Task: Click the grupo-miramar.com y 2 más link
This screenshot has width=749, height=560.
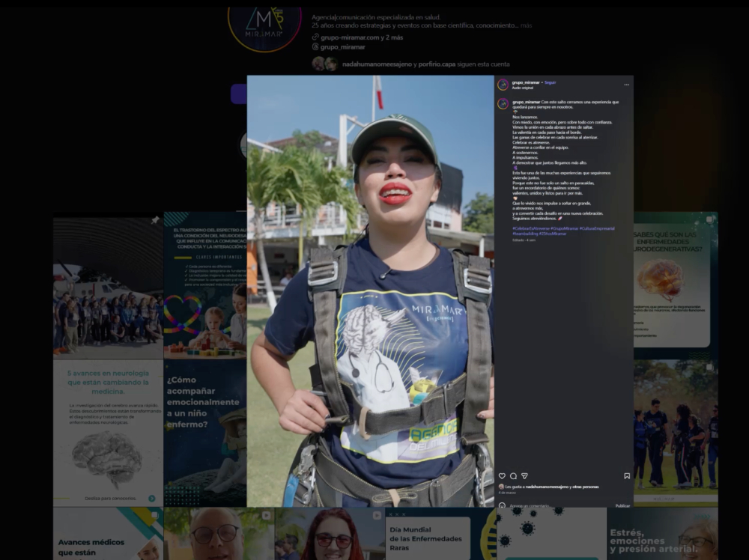Action: click(362, 37)
